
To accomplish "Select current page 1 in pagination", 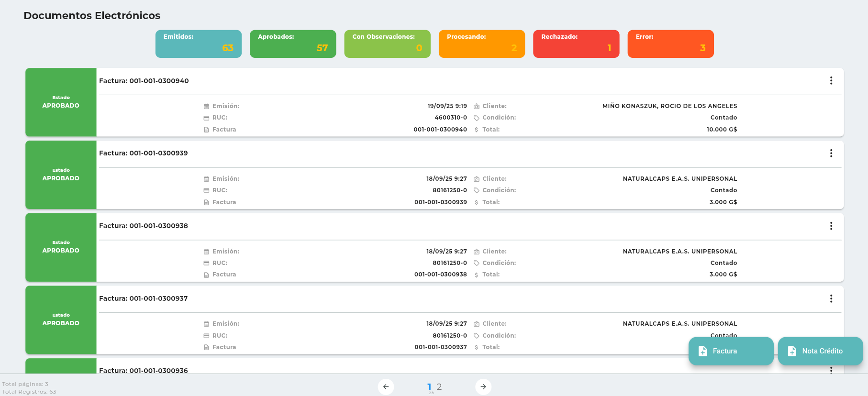I will click(429, 387).
